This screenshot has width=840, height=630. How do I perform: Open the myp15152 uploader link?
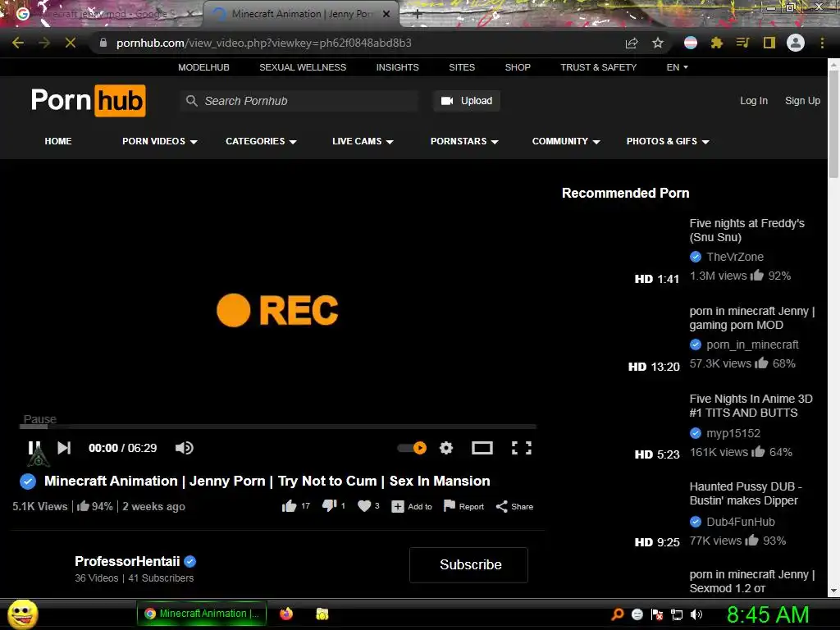click(x=733, y=433)
